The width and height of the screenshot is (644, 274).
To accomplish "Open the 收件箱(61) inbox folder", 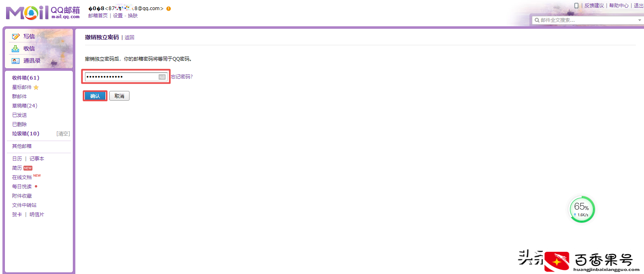I will (26, 78).
